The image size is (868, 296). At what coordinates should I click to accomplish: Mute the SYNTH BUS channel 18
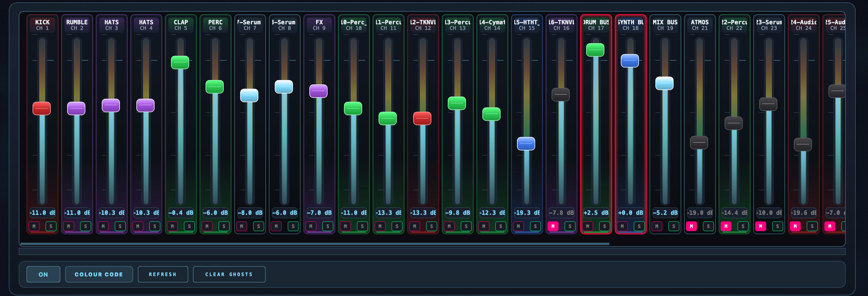pyautogui.click(x=622, y=226)
